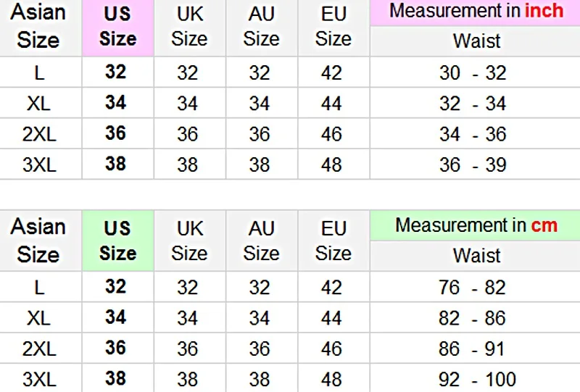
Task: Select the Measurement in cm header
Action: [x=476, y=225]
